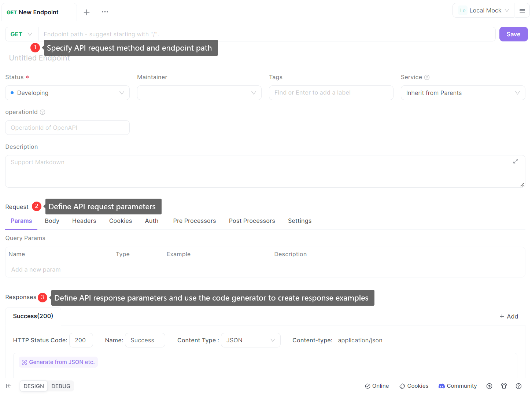Open a new tab with the plus icon
This screenshot has height=394, width=532.
(86, 12)
